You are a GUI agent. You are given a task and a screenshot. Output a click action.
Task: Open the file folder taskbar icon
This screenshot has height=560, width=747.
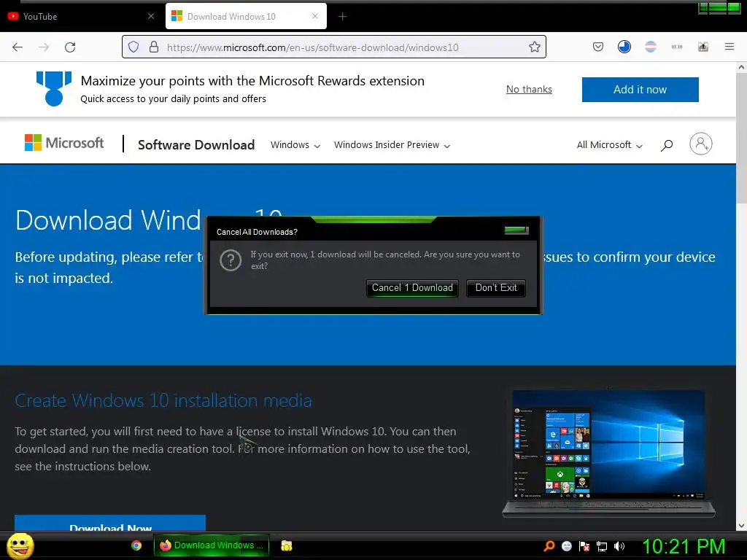click(x=286, y=545)
